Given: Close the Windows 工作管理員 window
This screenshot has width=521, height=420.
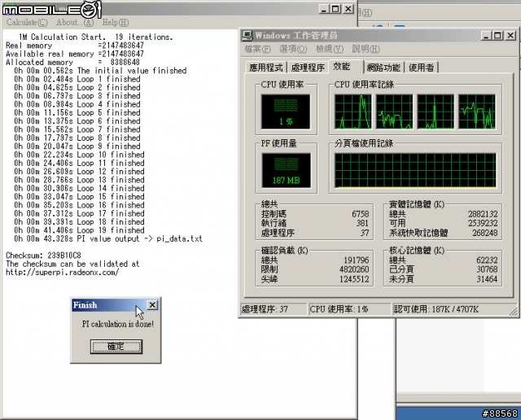Looking at the screenshot, I should [x=510, y=36].
